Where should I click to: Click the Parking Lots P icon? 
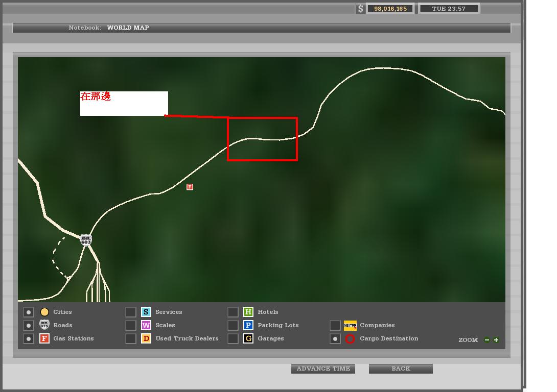point(248,325)
